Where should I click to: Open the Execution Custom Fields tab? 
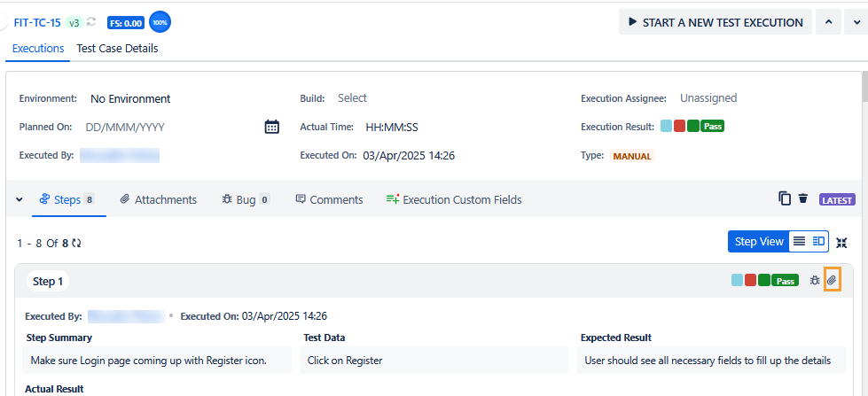454,199
